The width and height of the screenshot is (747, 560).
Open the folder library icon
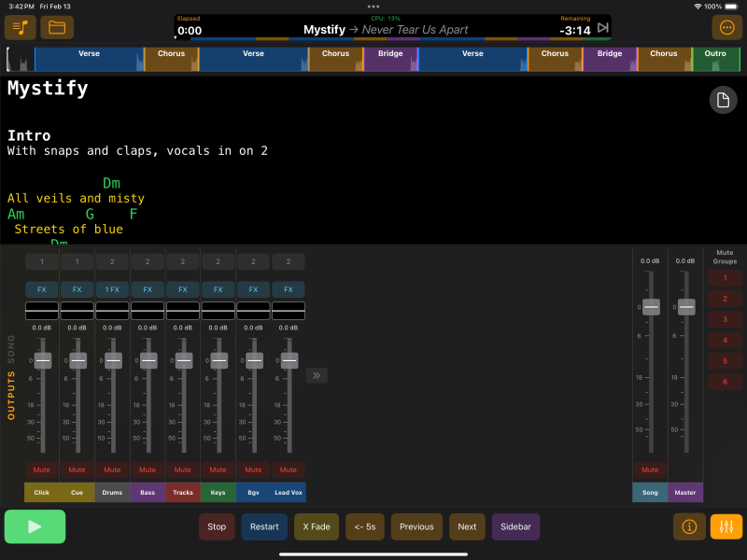tap(57, 27)
